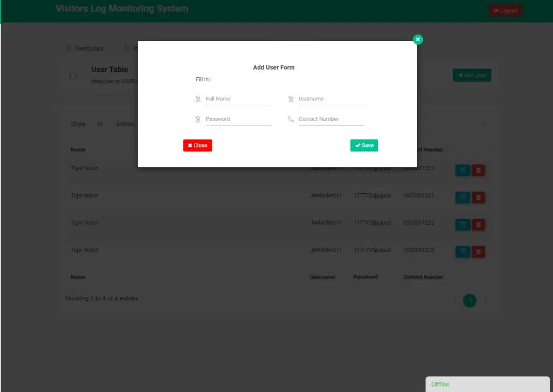The height and width of the screenshot is (392, 553).
Task: Dismiss the Offline notification at bottom right
Action: tap(486, 384)
